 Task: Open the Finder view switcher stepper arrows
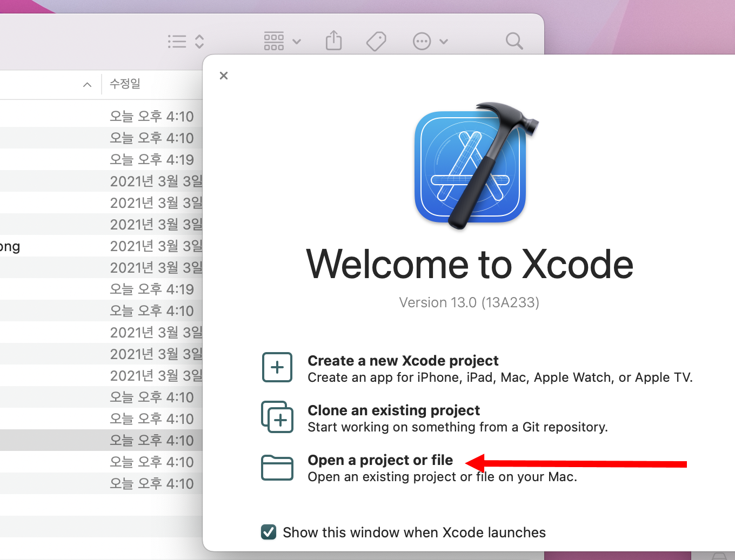point(199,42)
